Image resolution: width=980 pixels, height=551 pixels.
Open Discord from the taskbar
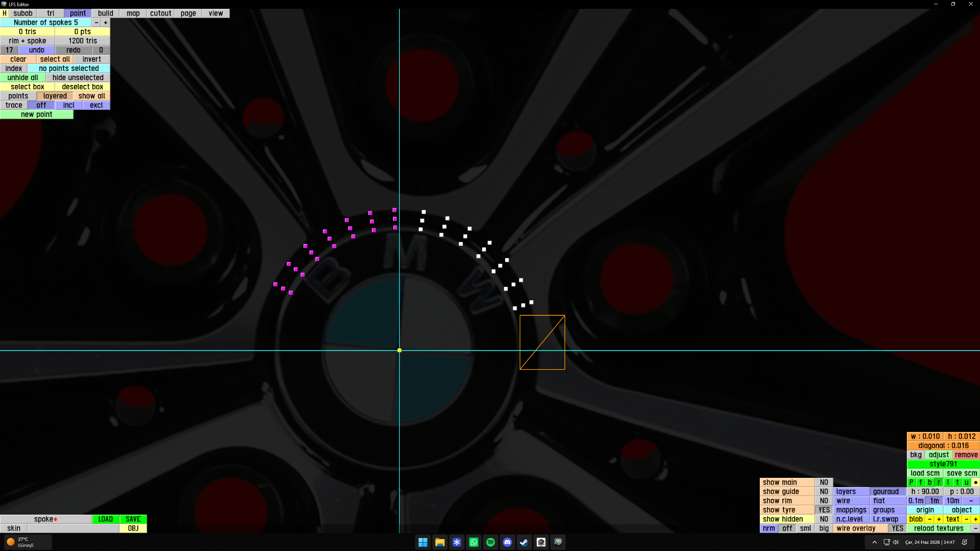click(507, 542)
